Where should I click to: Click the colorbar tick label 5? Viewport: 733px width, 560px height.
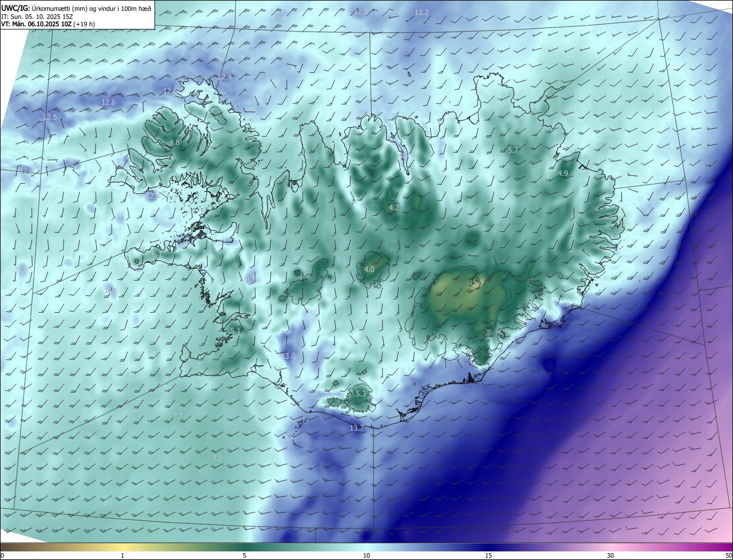point(245,555)
